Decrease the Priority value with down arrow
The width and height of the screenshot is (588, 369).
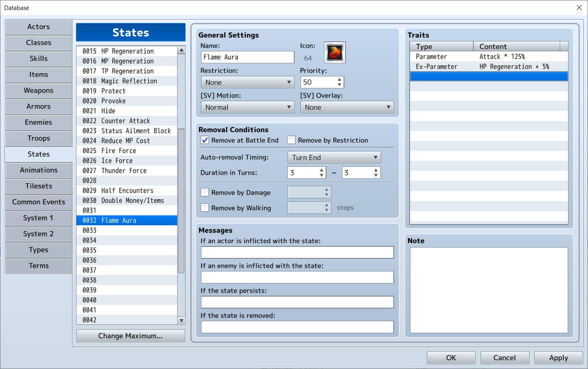(x=339, y=85)
